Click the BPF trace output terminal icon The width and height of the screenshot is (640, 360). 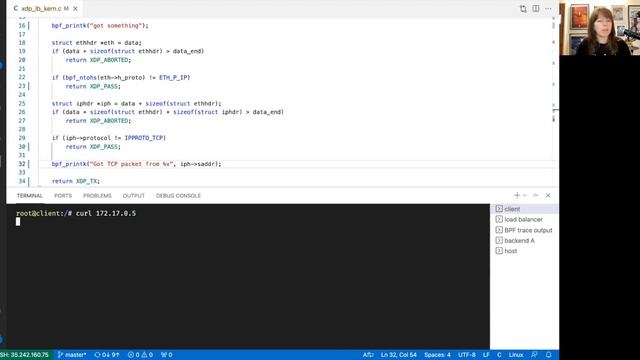tap(499, 230)
